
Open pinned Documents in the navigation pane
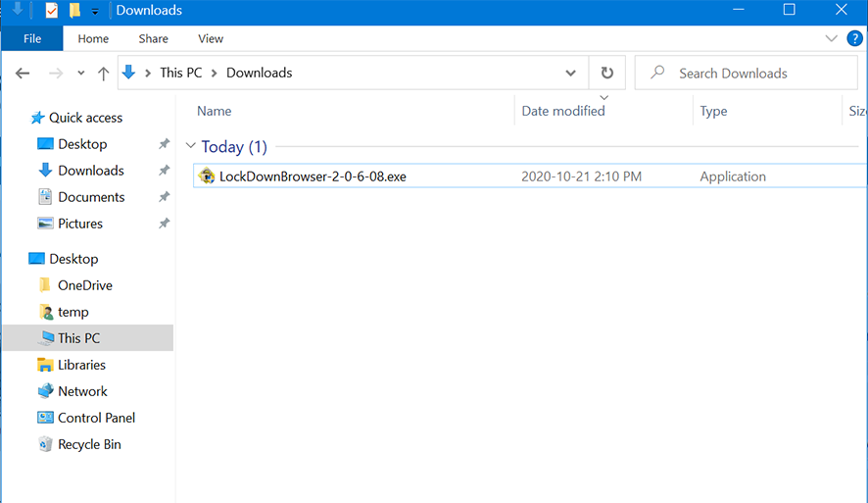[91, 197]
